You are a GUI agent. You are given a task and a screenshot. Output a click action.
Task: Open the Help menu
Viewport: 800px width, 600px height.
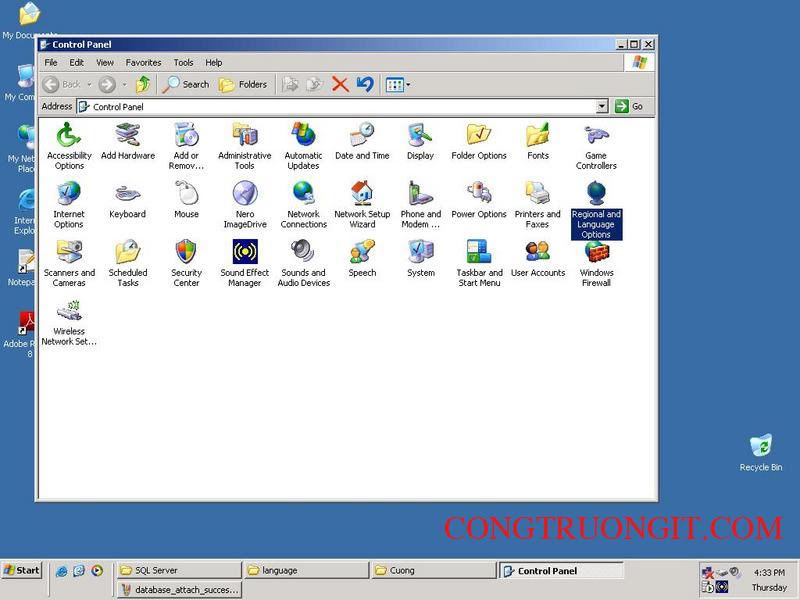213,62
